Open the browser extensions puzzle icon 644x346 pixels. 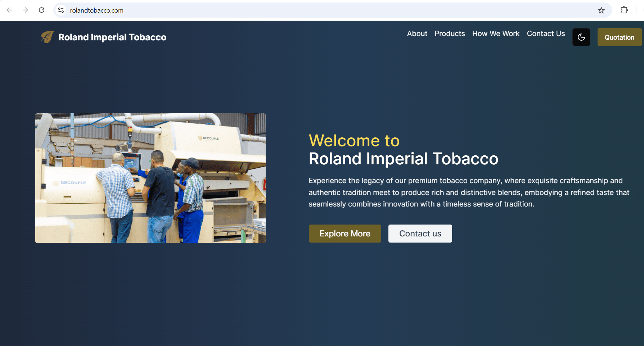[x=624, y=10]
